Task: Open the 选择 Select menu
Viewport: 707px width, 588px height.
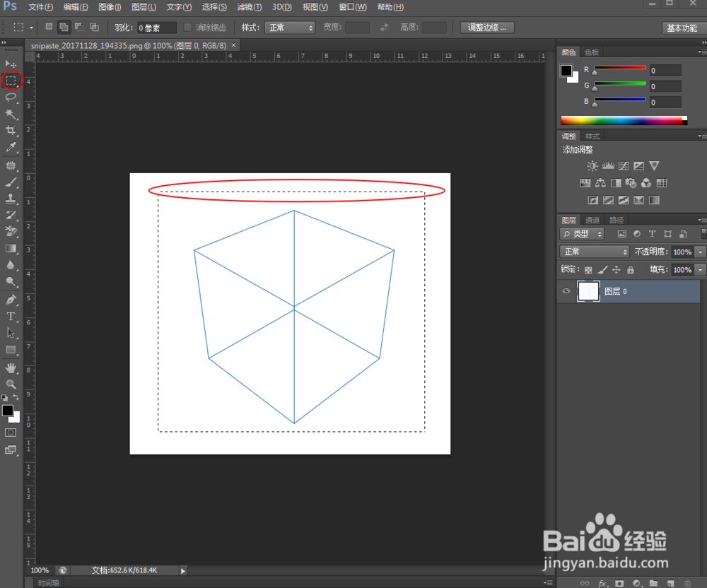Action: click(214, 7)
